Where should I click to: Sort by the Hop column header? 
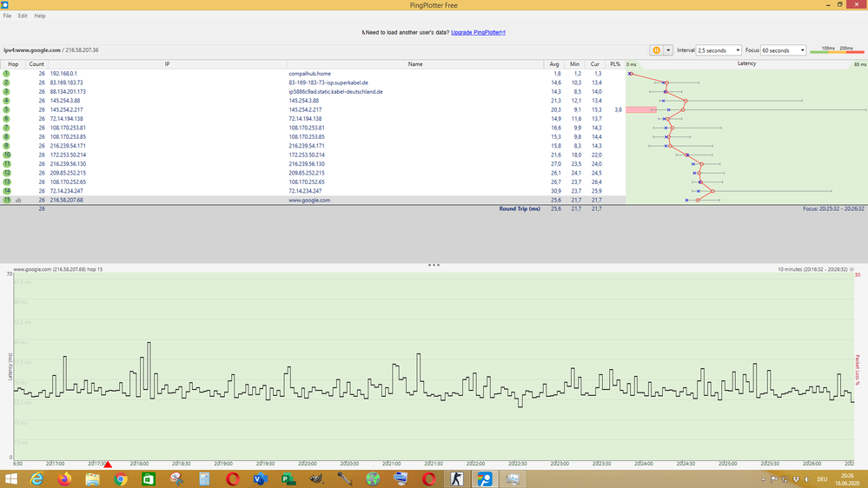tap(13, 64)
